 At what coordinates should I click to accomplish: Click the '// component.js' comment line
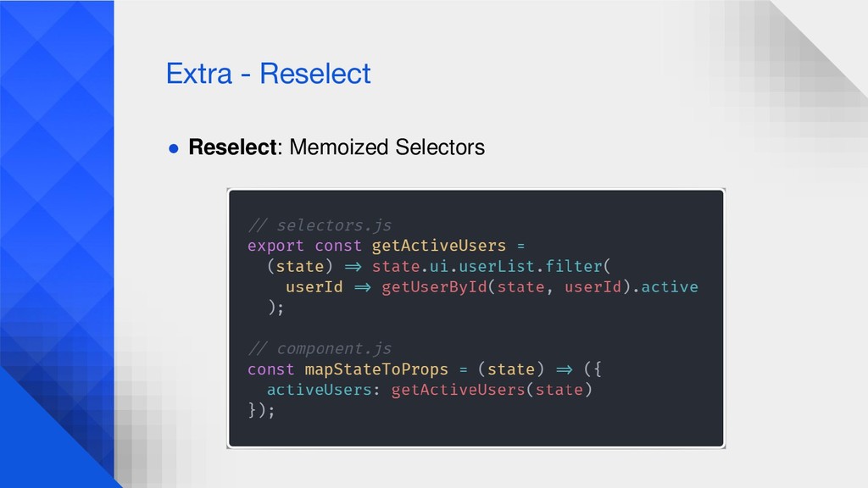point(320,348)
